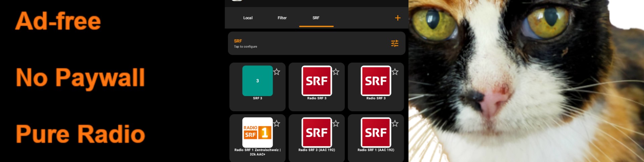The height and width of the screenshot is (162, 644).
Task: Star Radio SRF 1 Zentralschweiz station
Action: (277, 123)
